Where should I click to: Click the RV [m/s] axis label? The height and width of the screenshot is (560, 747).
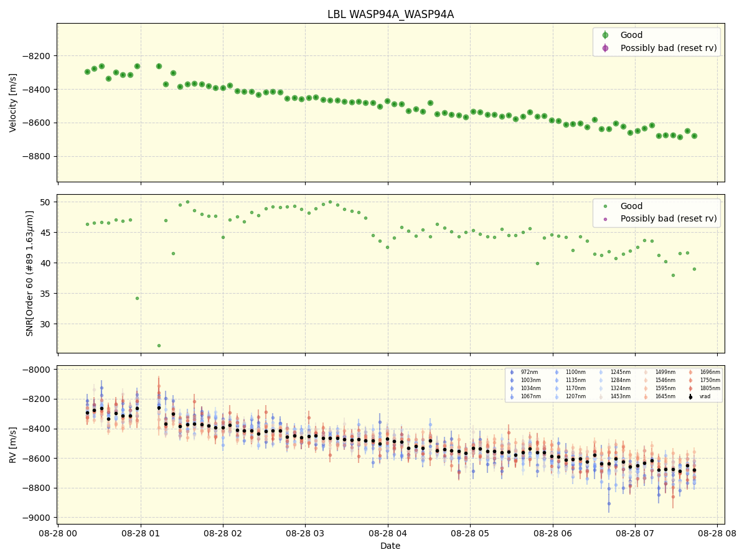pyautogui.click(x=13, y=445)
